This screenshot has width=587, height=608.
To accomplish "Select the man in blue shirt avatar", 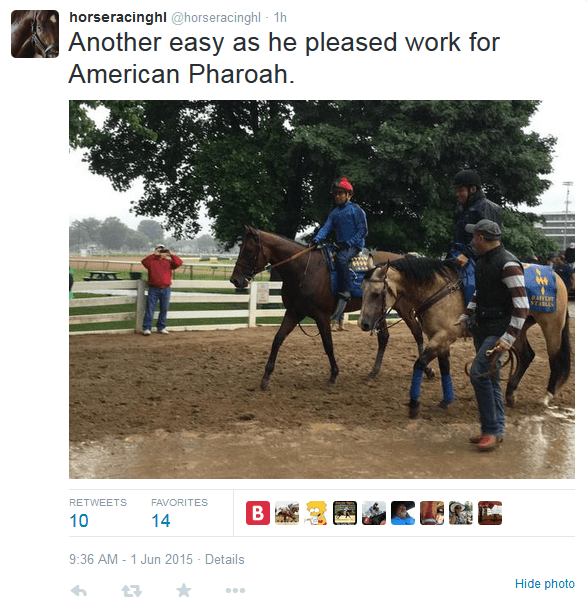I will [403, 513].
